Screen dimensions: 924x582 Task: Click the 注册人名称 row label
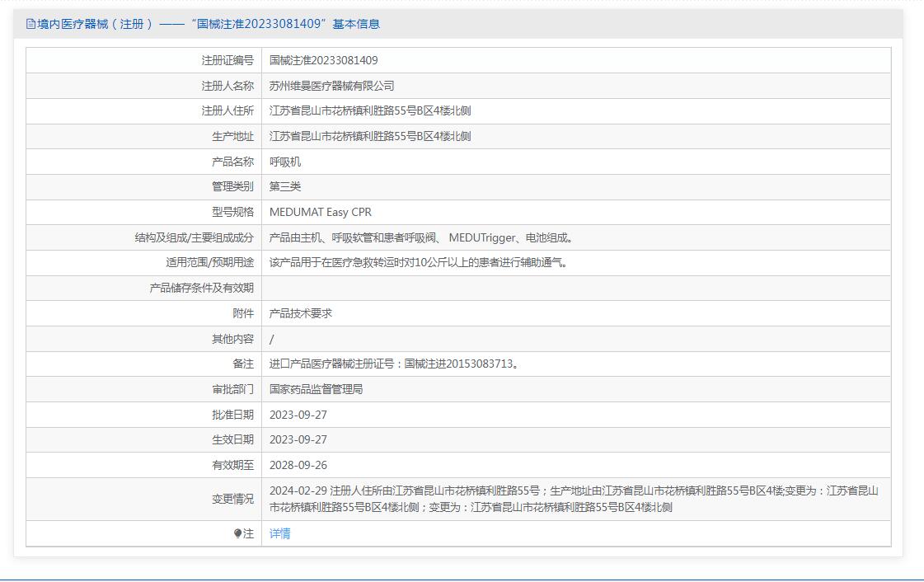coord(227,86)
